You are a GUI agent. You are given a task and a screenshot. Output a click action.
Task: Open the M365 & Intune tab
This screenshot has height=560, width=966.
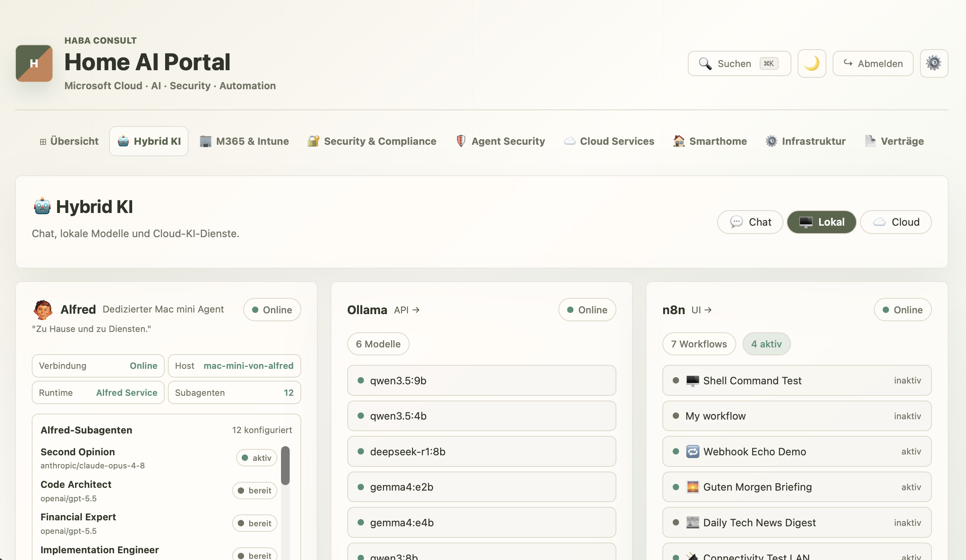coord(244,141)
